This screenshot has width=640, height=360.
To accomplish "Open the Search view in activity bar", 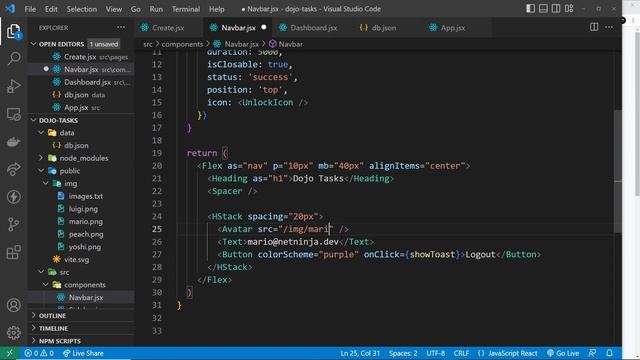I will [x=13, y=58].
